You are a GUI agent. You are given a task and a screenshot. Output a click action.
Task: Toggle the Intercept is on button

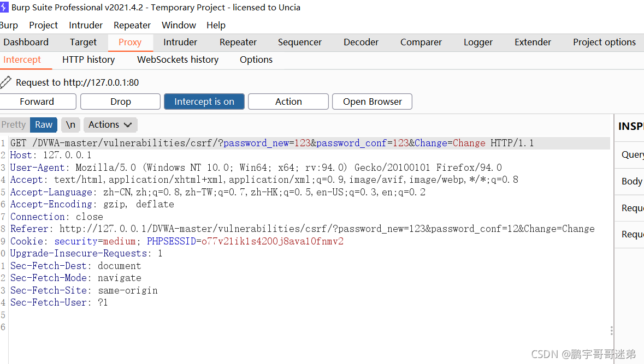204,102
